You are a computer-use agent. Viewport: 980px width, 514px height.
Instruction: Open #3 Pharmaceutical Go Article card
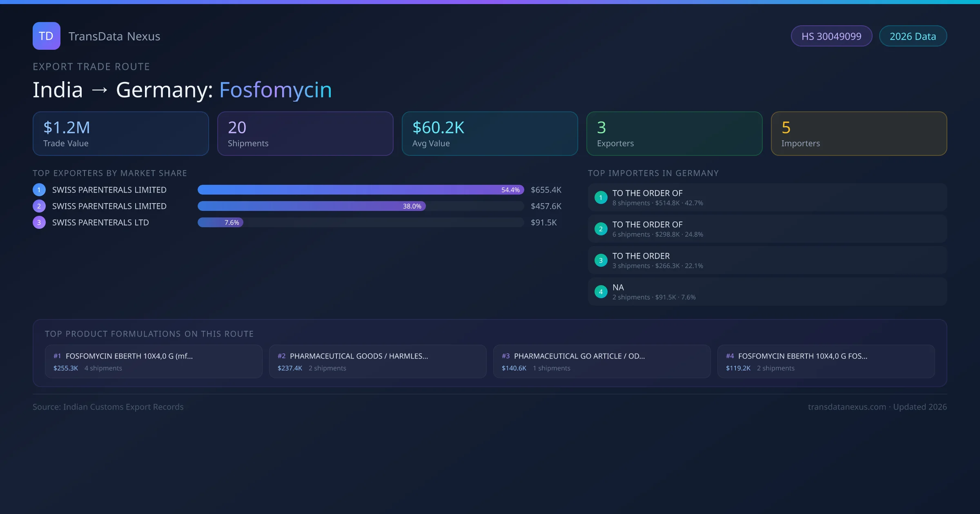(601, 361)
